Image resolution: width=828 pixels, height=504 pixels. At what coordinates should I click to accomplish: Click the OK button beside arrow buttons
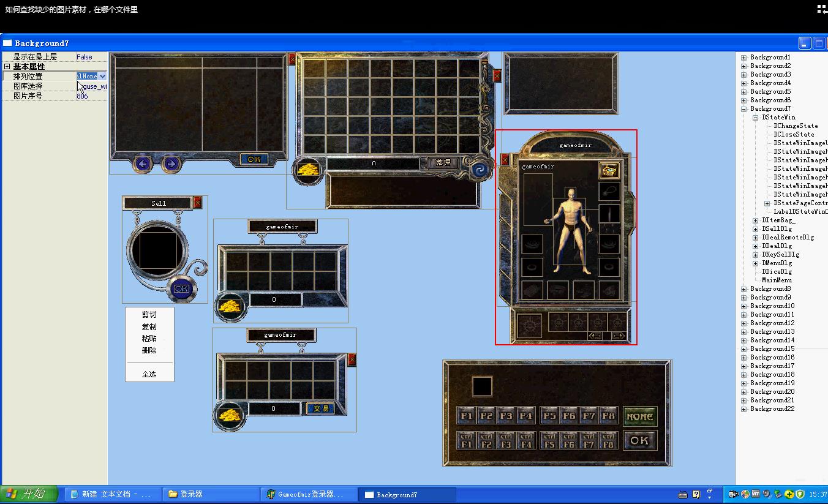(x=254, y=159)
